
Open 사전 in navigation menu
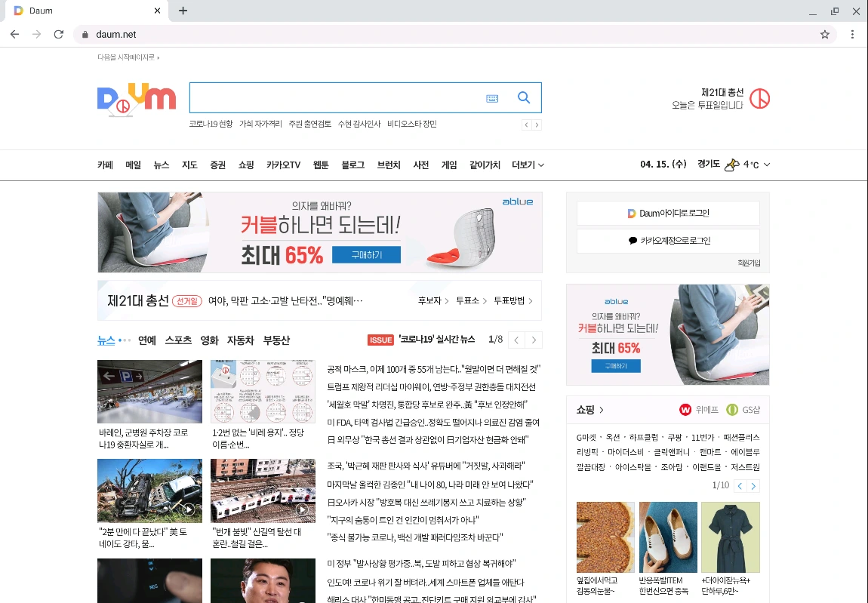click(x=421, y=165)
